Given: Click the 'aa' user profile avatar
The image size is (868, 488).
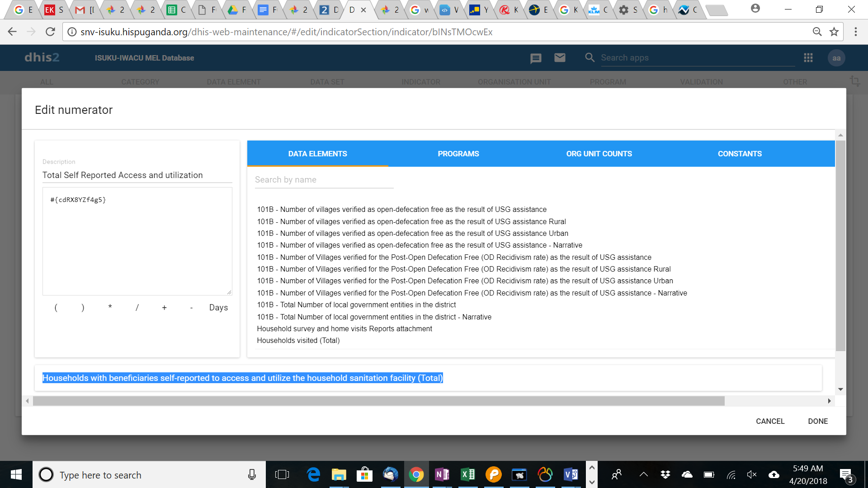Looking at the screenshot, I should point(836,58).
